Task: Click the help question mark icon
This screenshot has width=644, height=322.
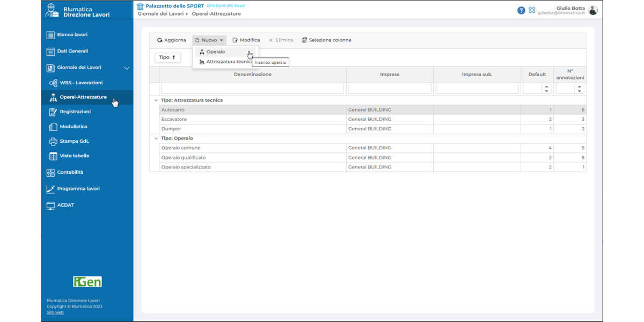Action: pos(521,10)
